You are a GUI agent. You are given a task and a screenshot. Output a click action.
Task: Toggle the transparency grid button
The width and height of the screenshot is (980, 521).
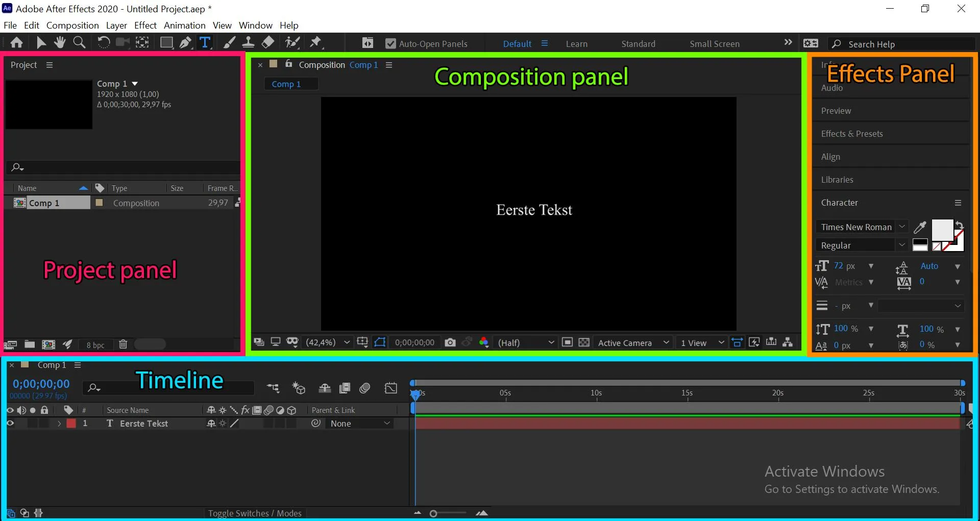click(584, 342)
